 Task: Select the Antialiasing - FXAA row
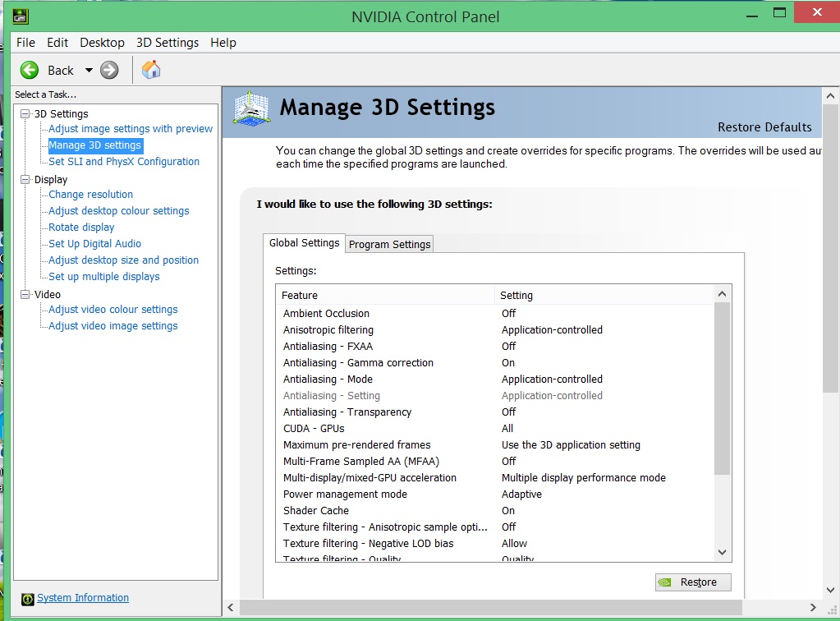495,346
